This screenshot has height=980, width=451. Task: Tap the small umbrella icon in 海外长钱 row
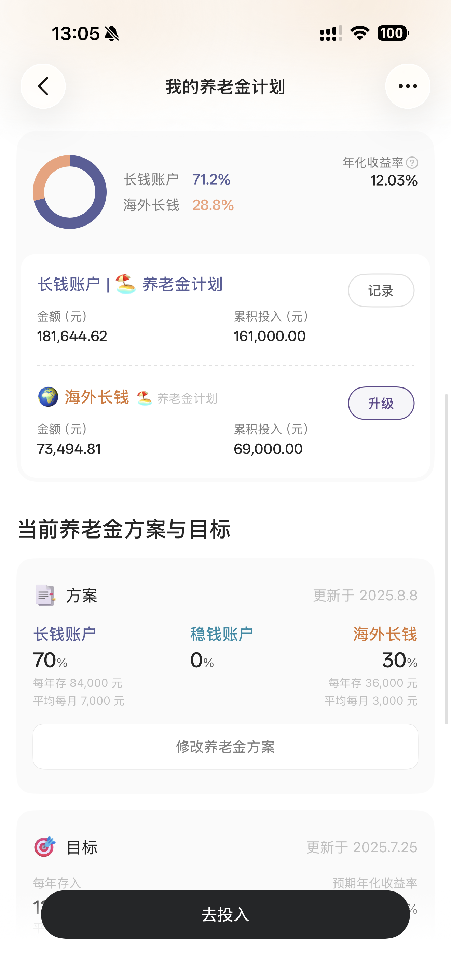(145, 398)
